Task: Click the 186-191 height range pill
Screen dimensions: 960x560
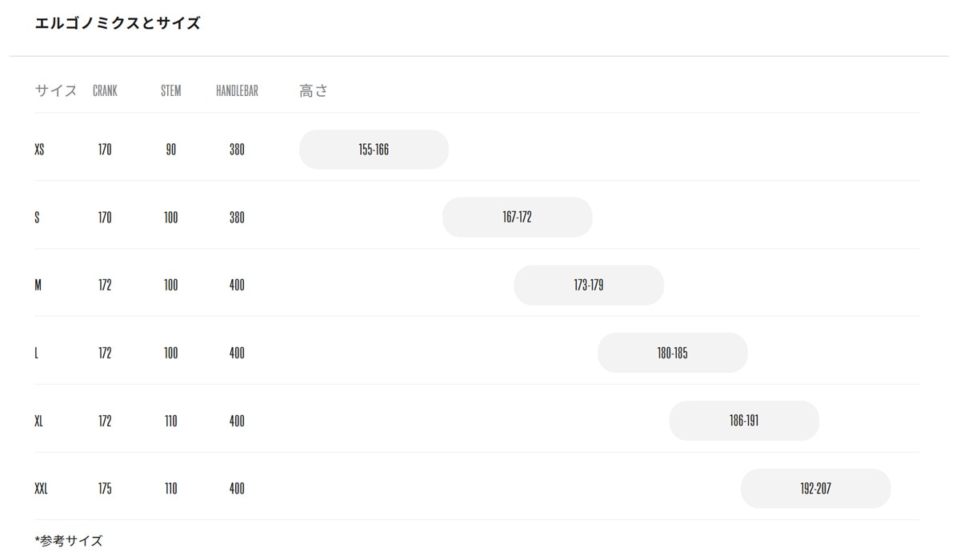Action: 744,421
